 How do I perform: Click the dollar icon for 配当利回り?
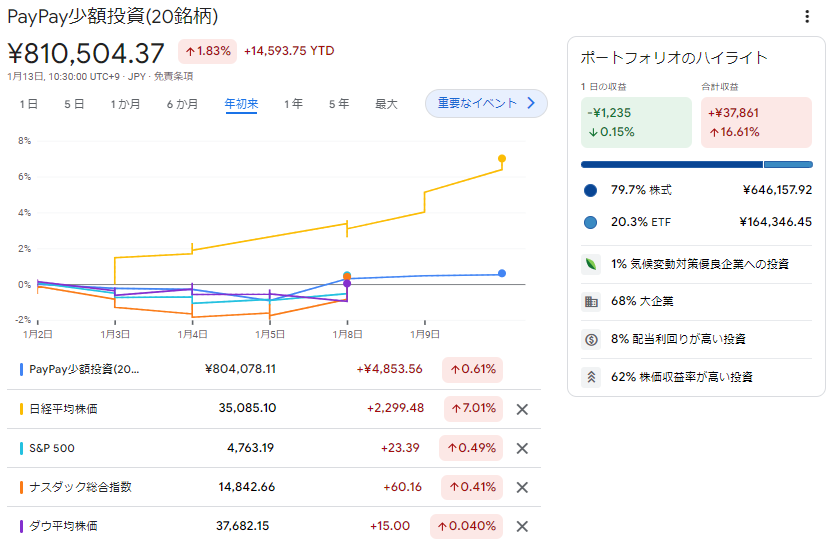(x=590, y=339)
